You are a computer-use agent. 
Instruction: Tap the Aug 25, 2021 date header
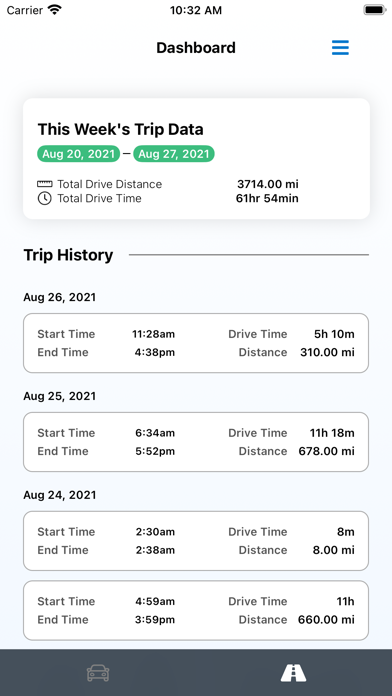pos(59,396)
